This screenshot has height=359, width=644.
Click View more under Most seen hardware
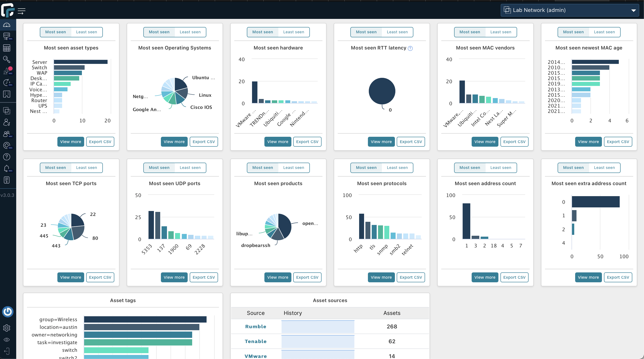click(277, 142)
